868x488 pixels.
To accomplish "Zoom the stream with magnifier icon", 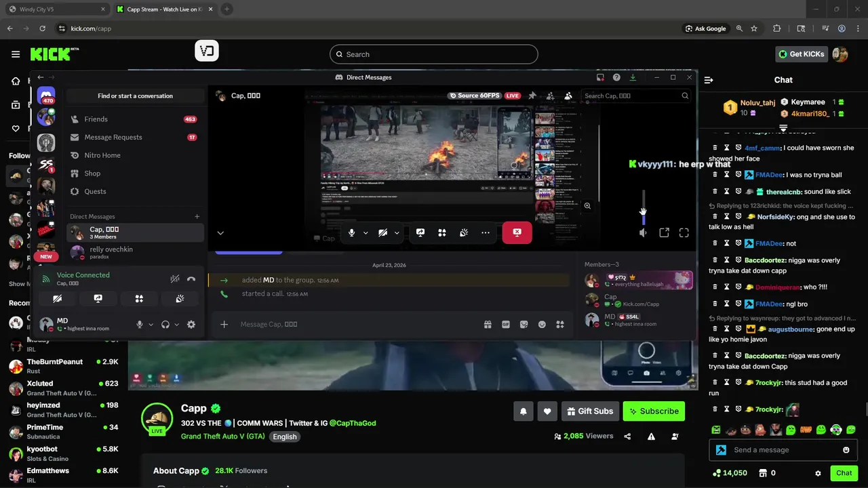I will [587, 206].
